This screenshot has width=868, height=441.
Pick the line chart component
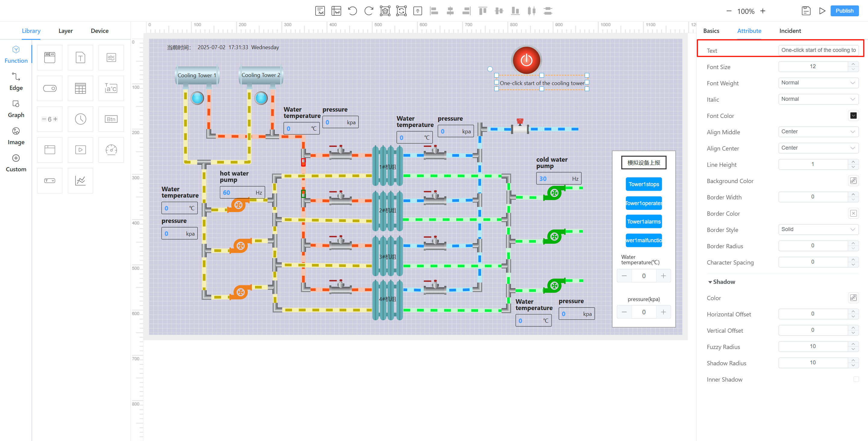click(x=80, y=180)
